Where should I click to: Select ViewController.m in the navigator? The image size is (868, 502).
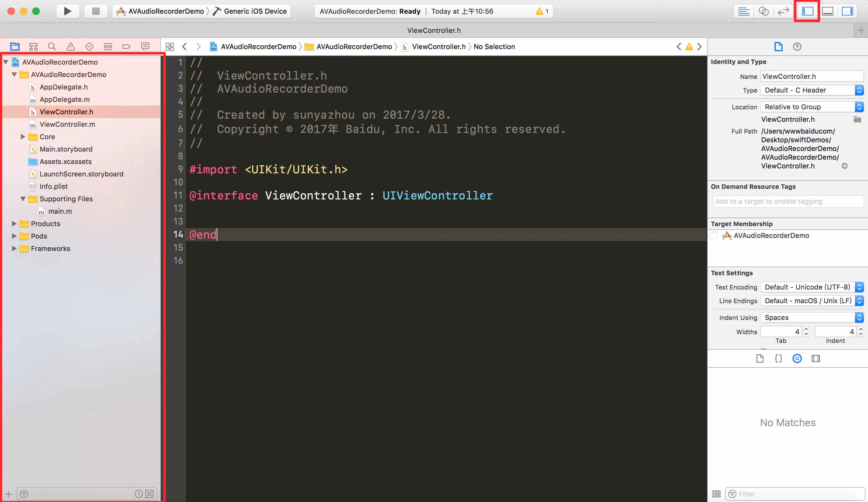[x=67, y=125]
